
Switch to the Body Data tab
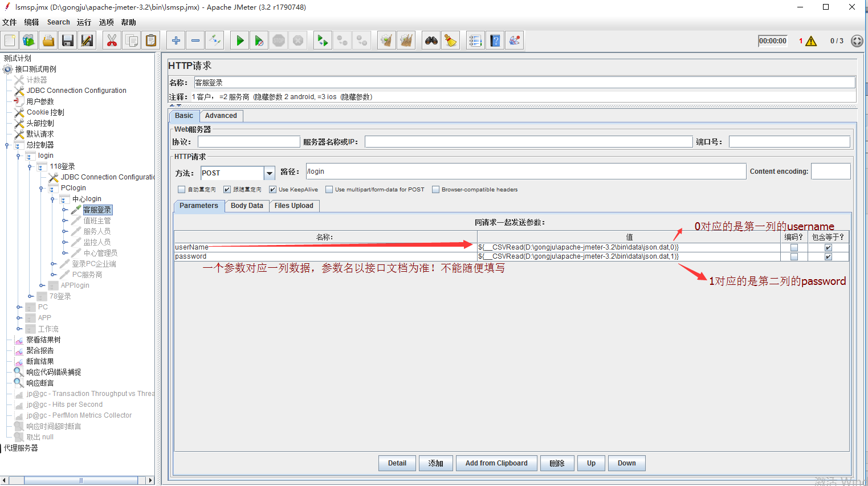click(247, 206)
